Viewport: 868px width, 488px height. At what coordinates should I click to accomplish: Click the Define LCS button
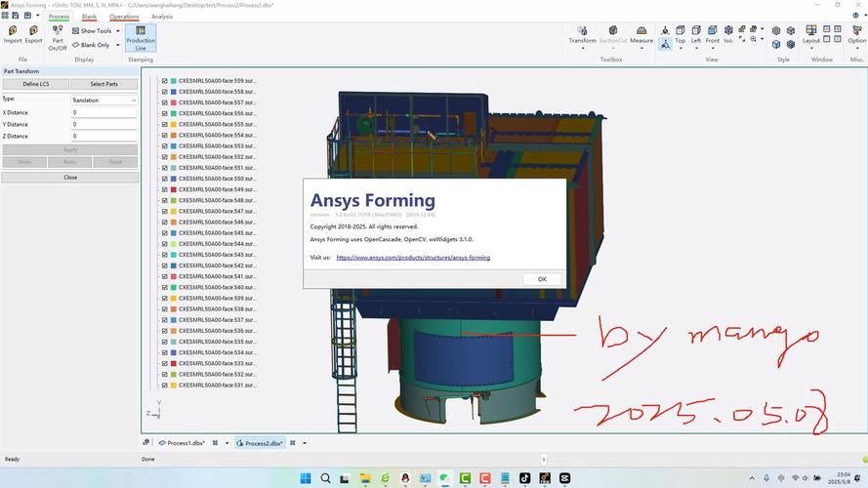click(36, 84)
